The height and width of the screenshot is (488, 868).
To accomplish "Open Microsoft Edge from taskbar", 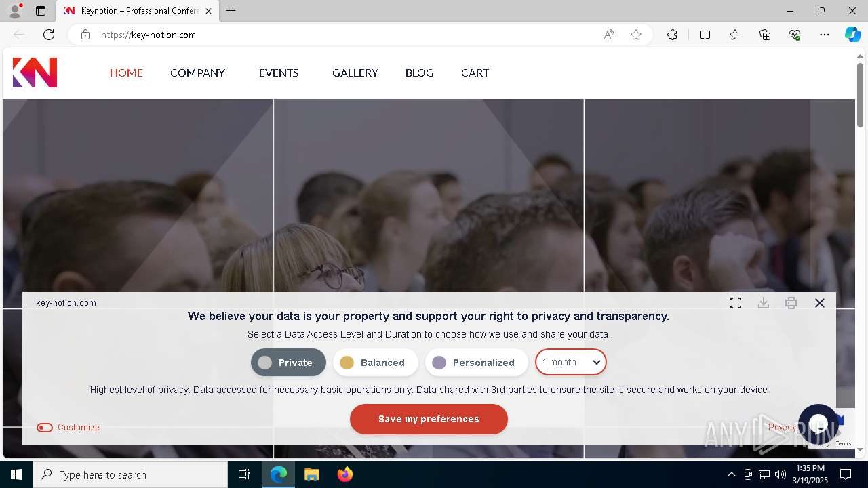I will (x=279, y=474).
